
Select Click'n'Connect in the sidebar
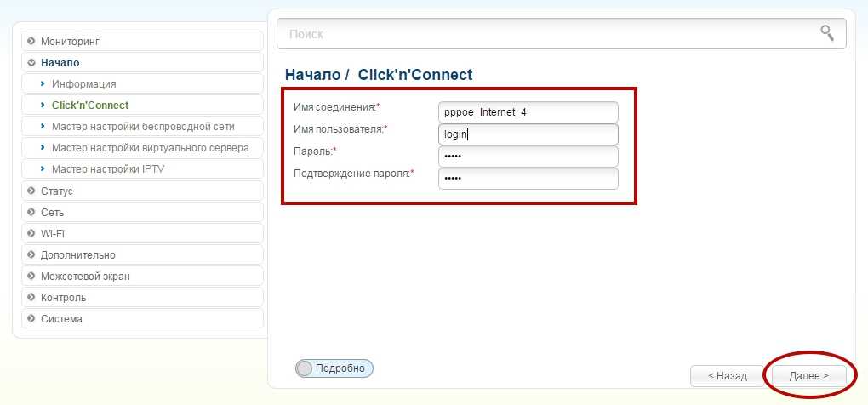pos(90,106)
